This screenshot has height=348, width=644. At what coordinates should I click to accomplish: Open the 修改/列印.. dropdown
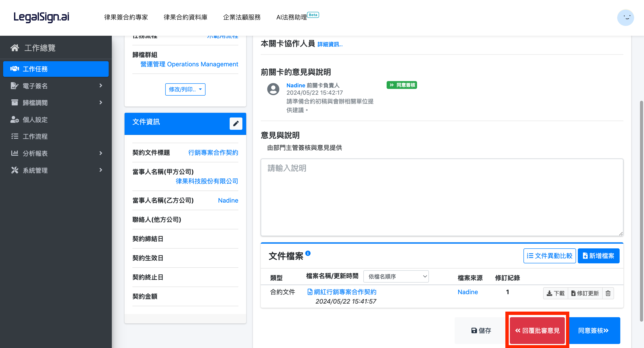(185, 89)
